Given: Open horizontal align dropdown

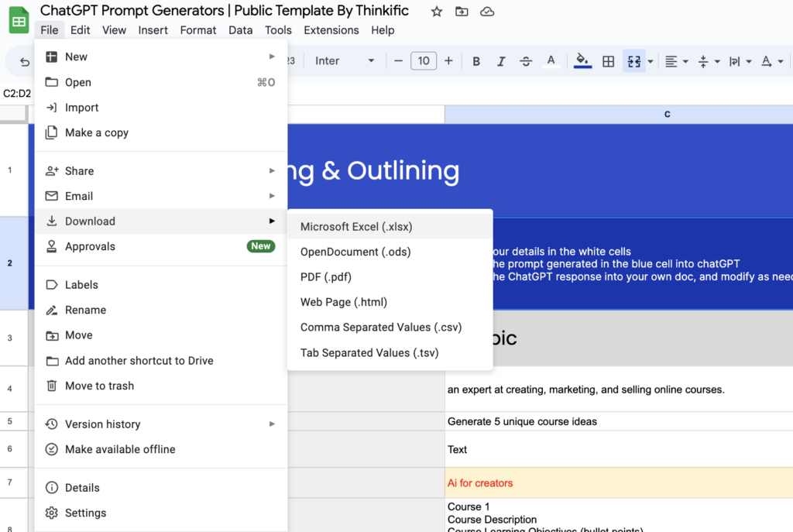Looking at the screenshot, I should [x=676, y=61].
